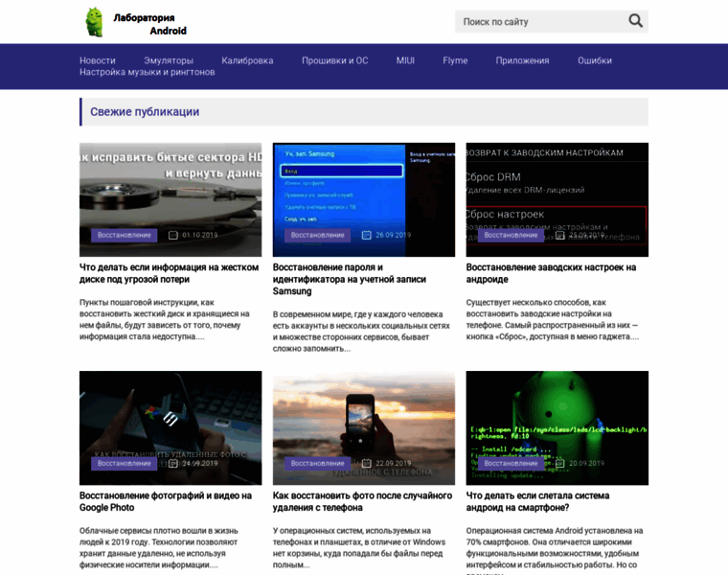Open 'Восстановление фотографий и видео на Google Photo'
This screenshot has width=728, height=575.
pos(166,501)
